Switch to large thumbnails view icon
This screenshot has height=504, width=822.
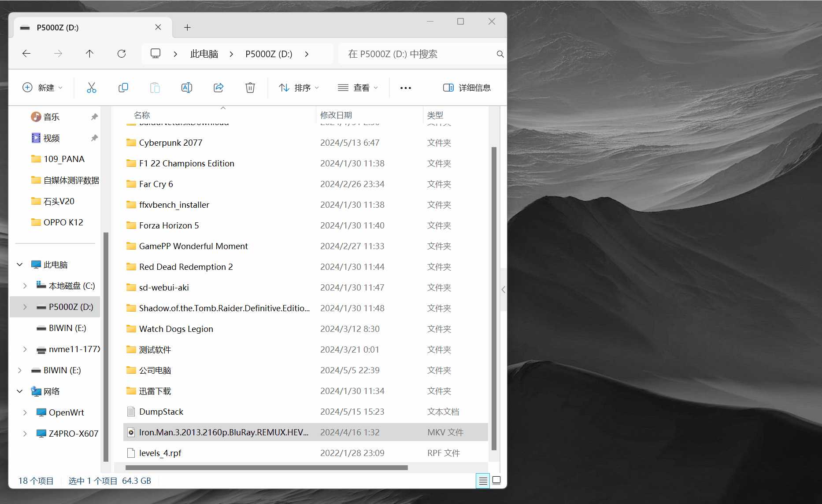[x=496, y=481]
